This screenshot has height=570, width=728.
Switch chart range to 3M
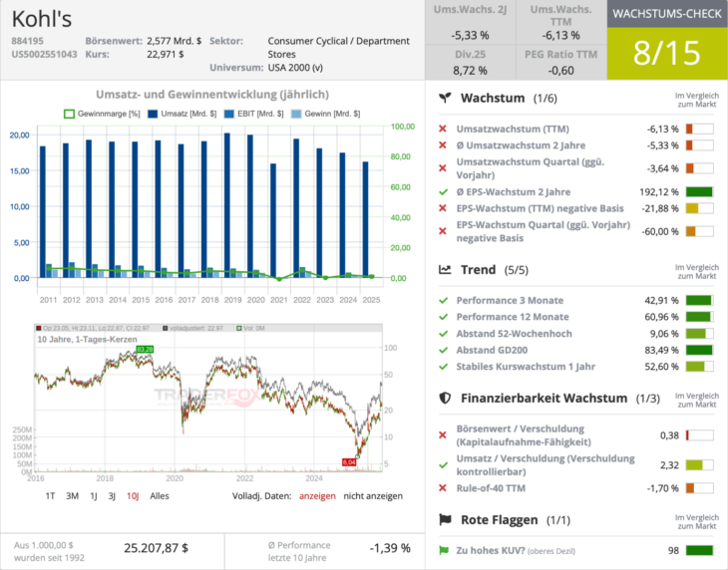(x=72, y=495)
